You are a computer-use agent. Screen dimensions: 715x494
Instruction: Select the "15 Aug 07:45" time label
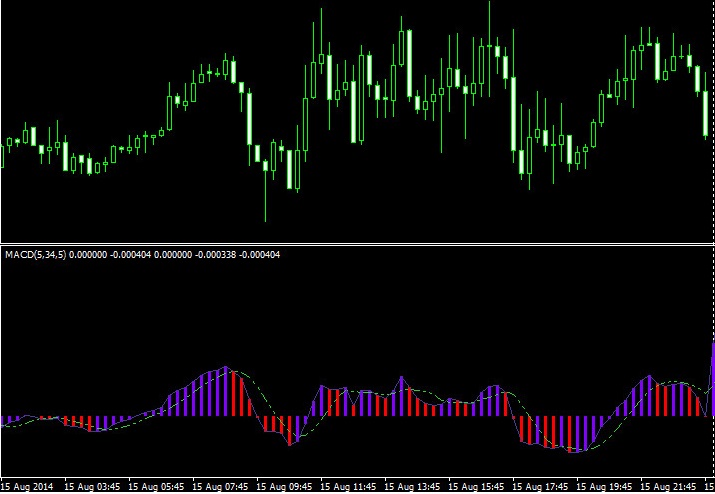click(x=221, y=486)
